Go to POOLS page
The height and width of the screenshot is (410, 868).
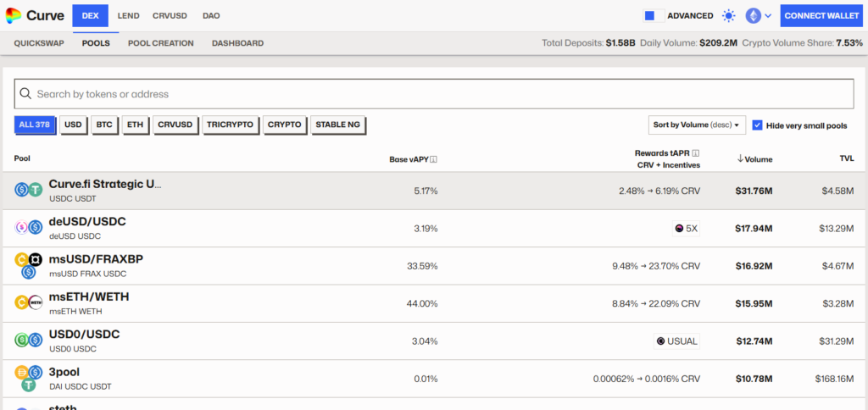click(96, 43)
